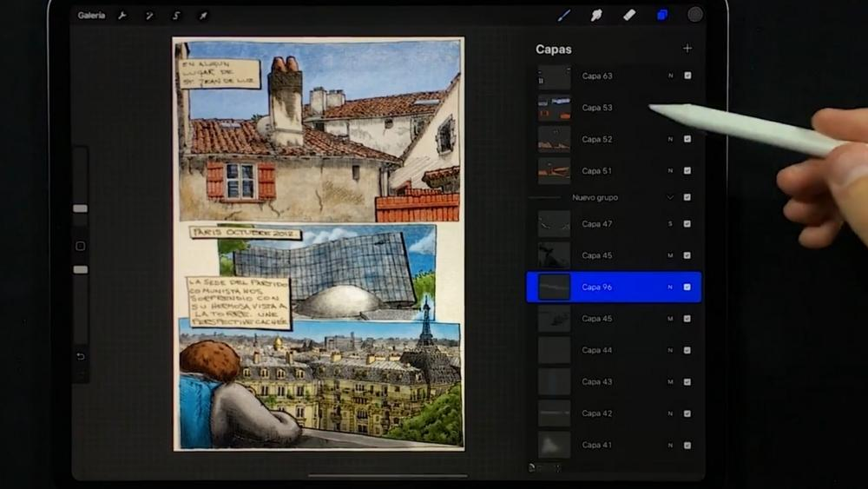Image resolution: width=868 pixels, height=489 pixels.
Task: Open blend mode N of Capa 41
Action: (x=670, y=446)
